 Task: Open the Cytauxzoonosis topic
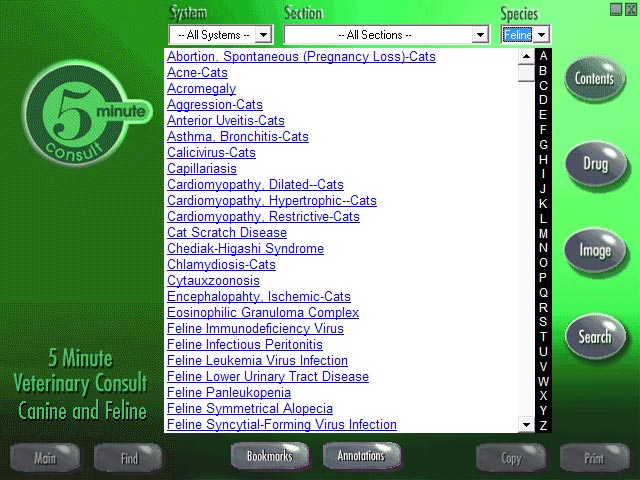point(213,280)
